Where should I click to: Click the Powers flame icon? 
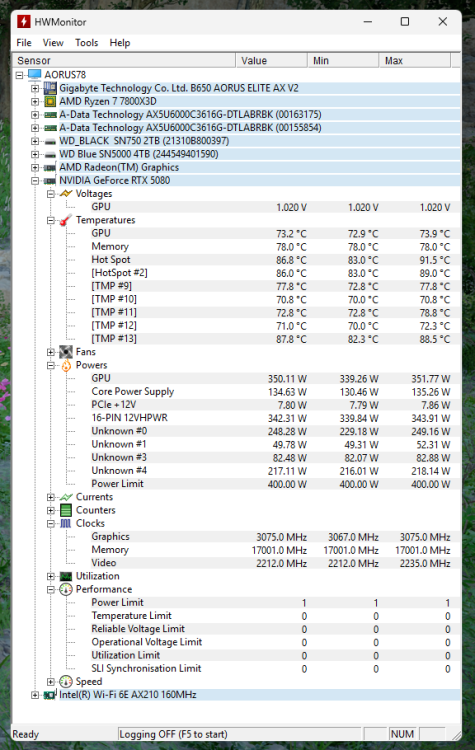point(66,365)
